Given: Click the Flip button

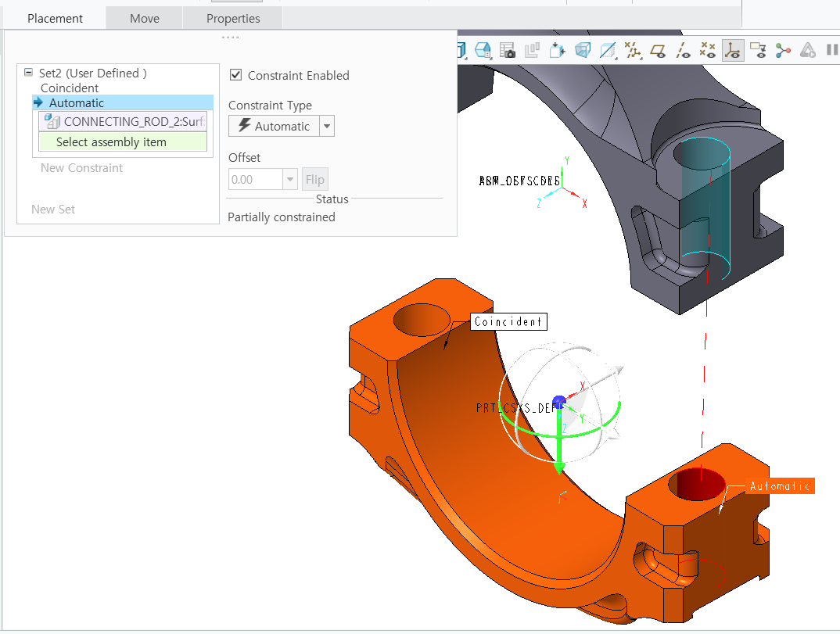Looking at the screenshot, I should coord(315,179).
